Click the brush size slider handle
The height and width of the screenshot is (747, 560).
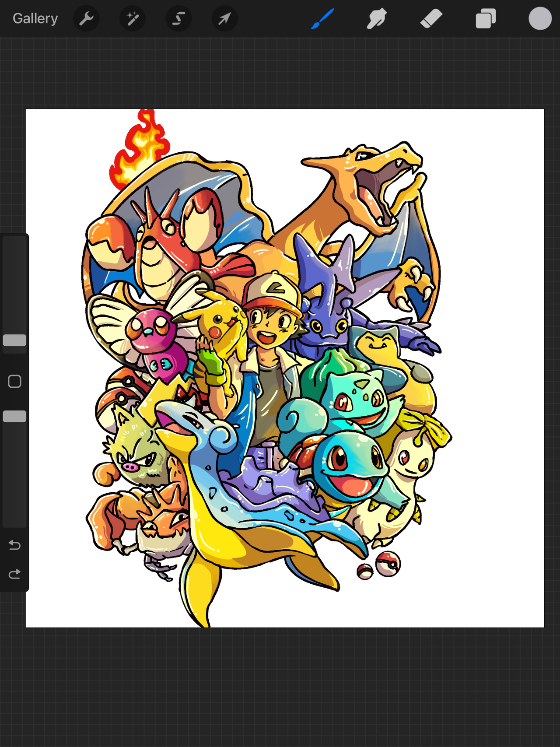14,340
